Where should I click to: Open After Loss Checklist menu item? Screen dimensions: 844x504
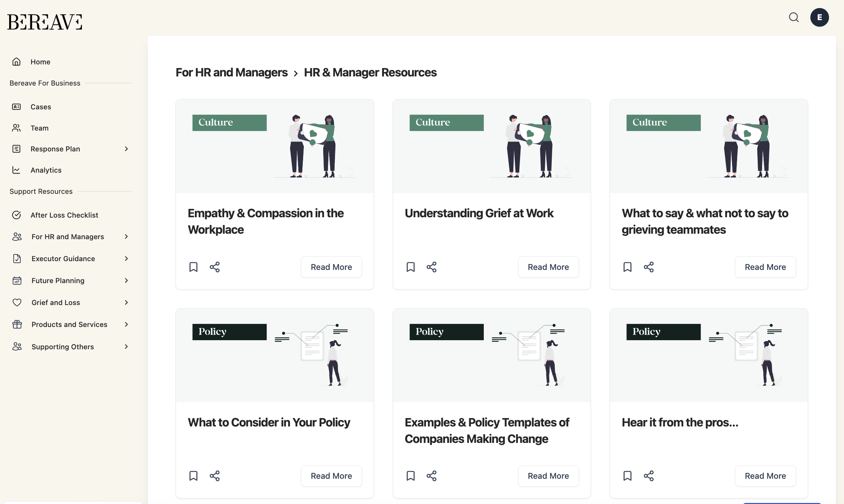pyautogui.click(x=64, y=215)
